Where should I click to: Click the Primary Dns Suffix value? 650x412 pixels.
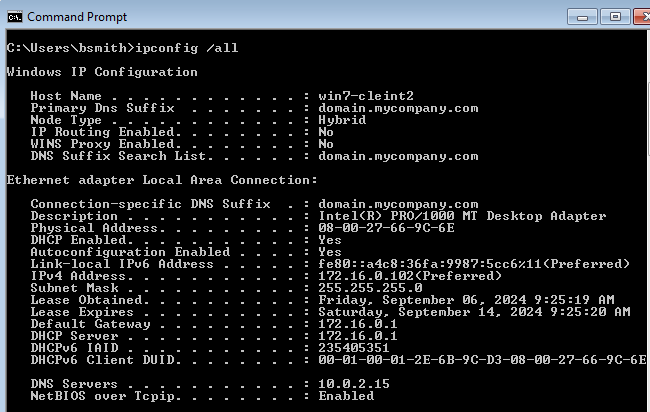(398, 108)
